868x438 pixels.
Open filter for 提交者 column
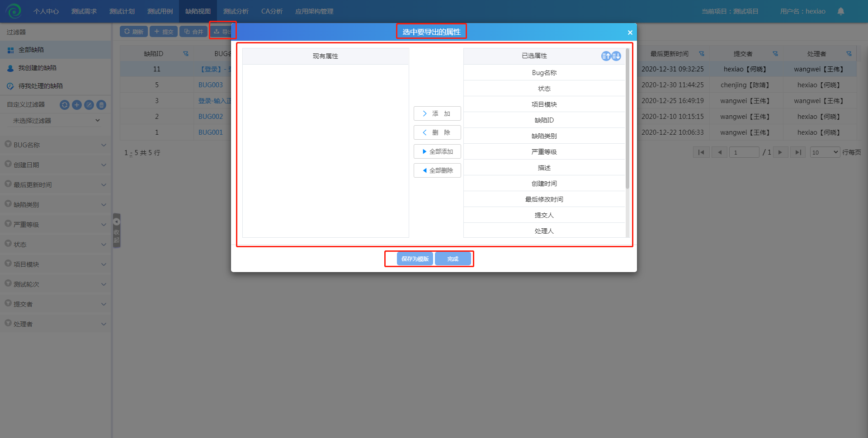775,54
